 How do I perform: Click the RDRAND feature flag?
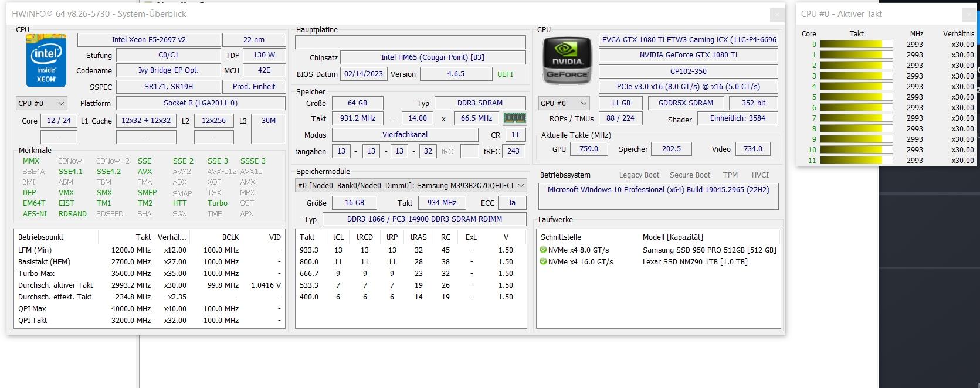pos(73,214)
